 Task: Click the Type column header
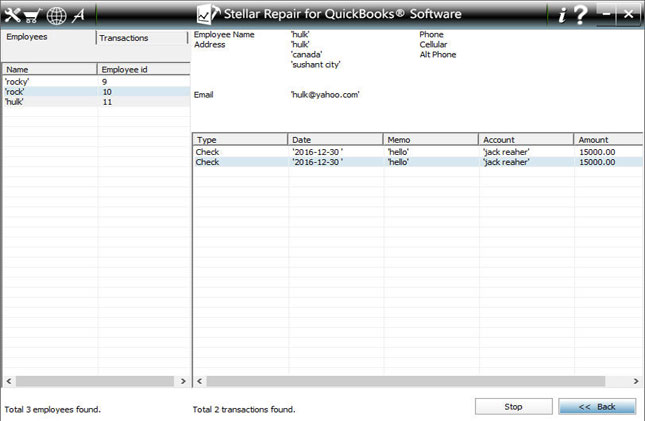240,140
